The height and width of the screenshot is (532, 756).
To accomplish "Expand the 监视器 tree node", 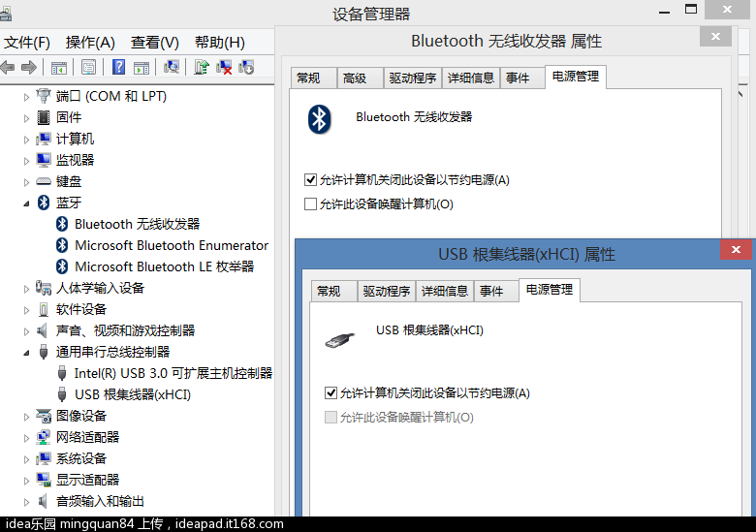I will [x=26, y=161].
